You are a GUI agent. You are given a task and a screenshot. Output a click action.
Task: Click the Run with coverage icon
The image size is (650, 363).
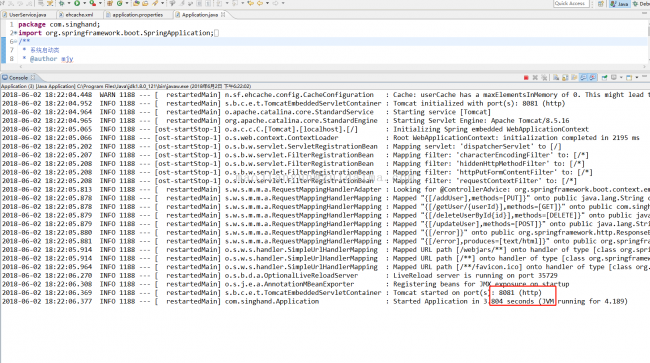[x=92, y=3]
